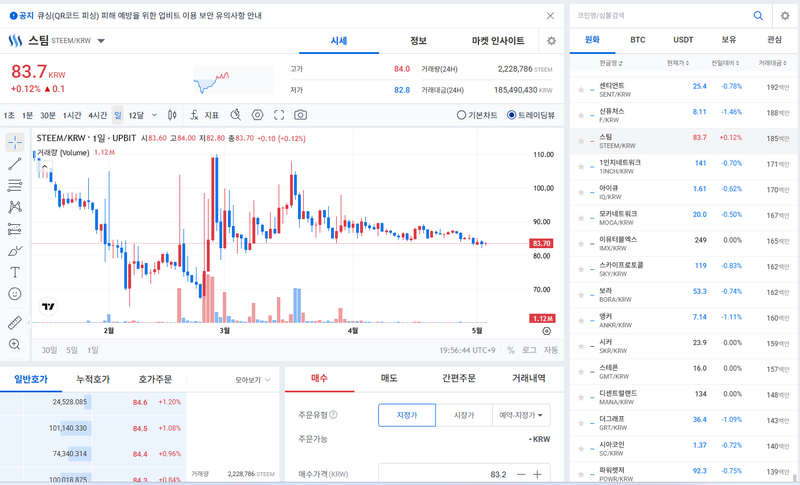800x485 pixels.
Task: Select the text annotation tool
Action: [x=15, y=272]
